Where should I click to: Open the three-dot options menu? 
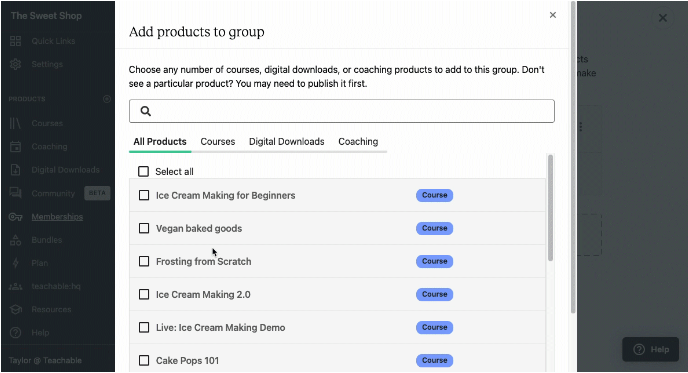click(x=580, y=127)
